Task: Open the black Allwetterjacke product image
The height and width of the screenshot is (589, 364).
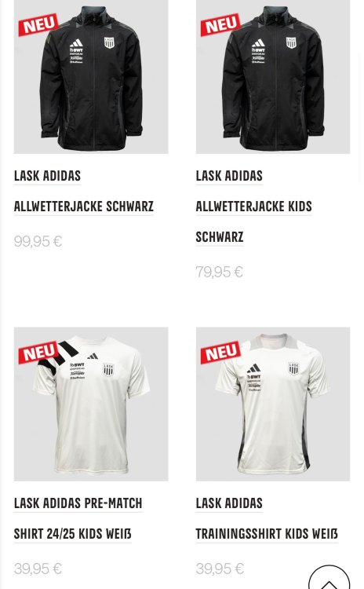Action: [x=91, y=77]
